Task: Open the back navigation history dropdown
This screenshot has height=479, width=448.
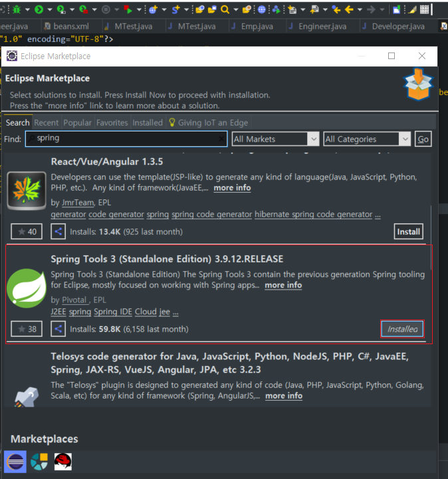Action: click(360, 10)
